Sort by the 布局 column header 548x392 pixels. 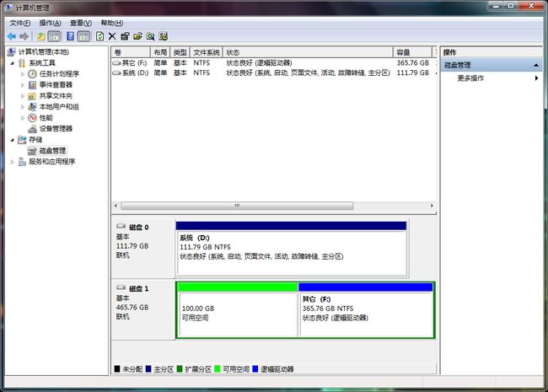pos(160,52)
